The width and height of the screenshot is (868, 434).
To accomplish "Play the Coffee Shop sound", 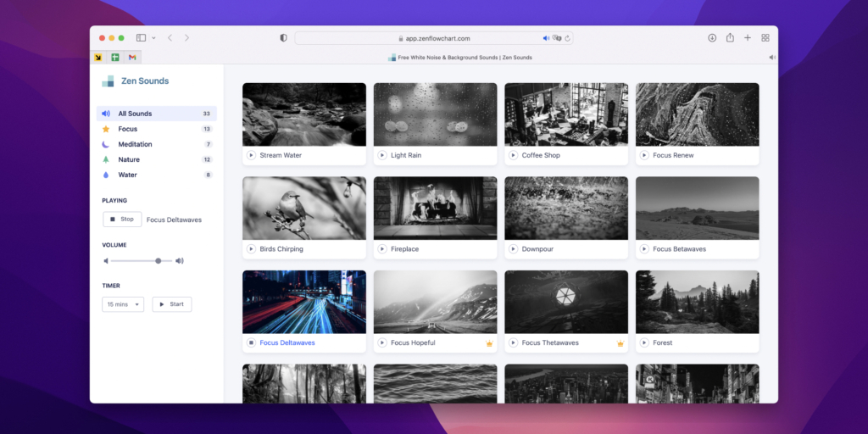I will tap(513, 156).
